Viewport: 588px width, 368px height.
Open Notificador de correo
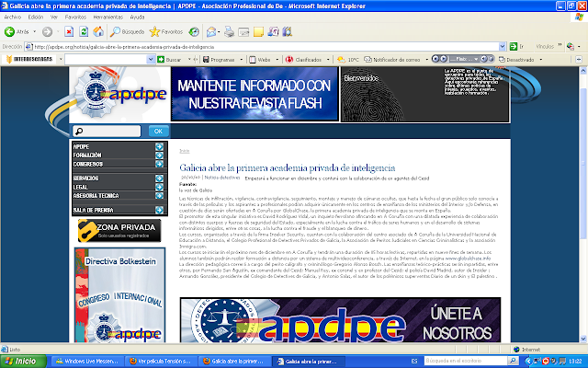point(392,59)
